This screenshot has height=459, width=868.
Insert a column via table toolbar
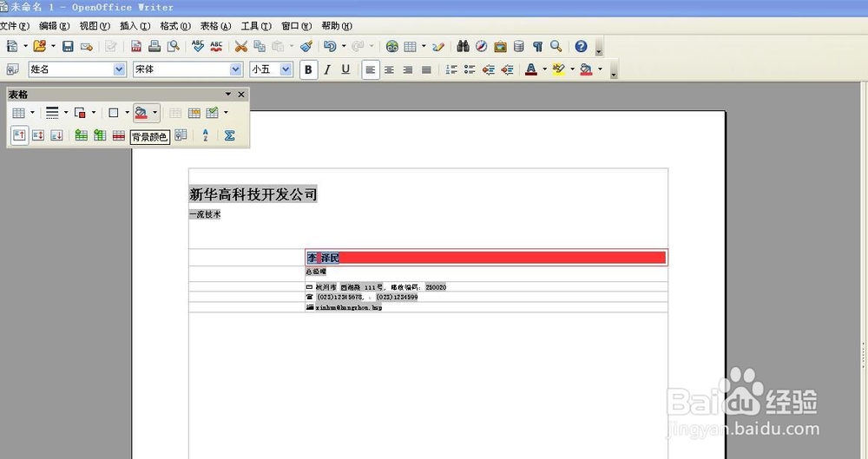point(100,135)
